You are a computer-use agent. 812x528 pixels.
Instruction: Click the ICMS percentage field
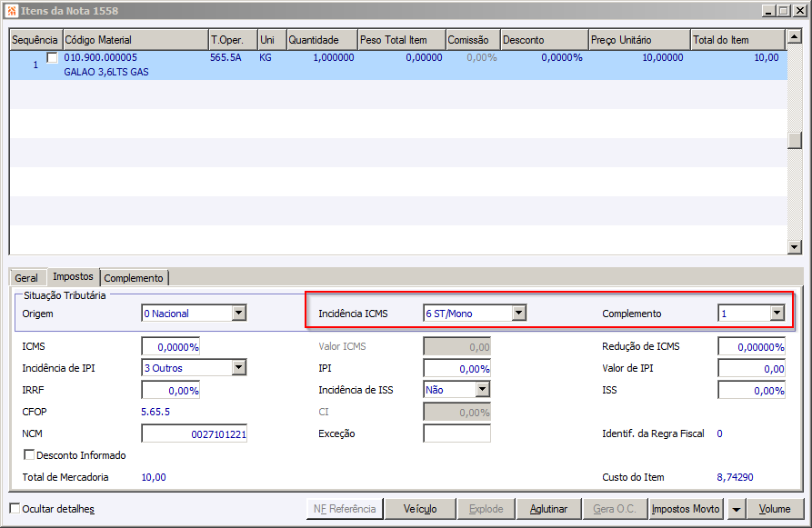point(170,347)
